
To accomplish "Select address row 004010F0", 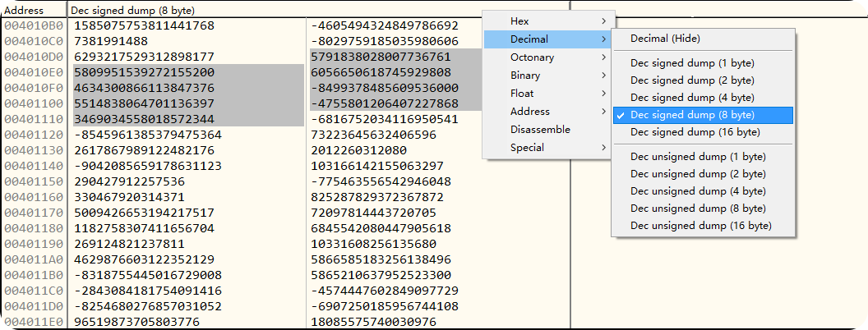I will coord(33,87).
